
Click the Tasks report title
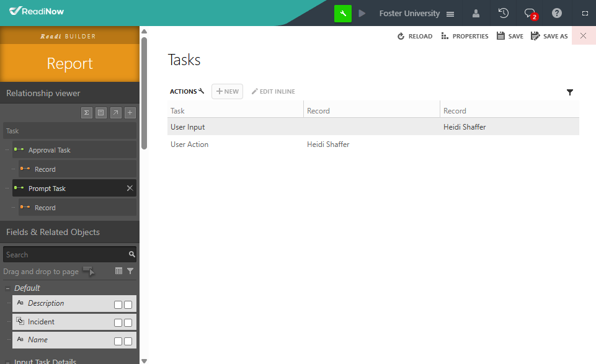[184, 60]
